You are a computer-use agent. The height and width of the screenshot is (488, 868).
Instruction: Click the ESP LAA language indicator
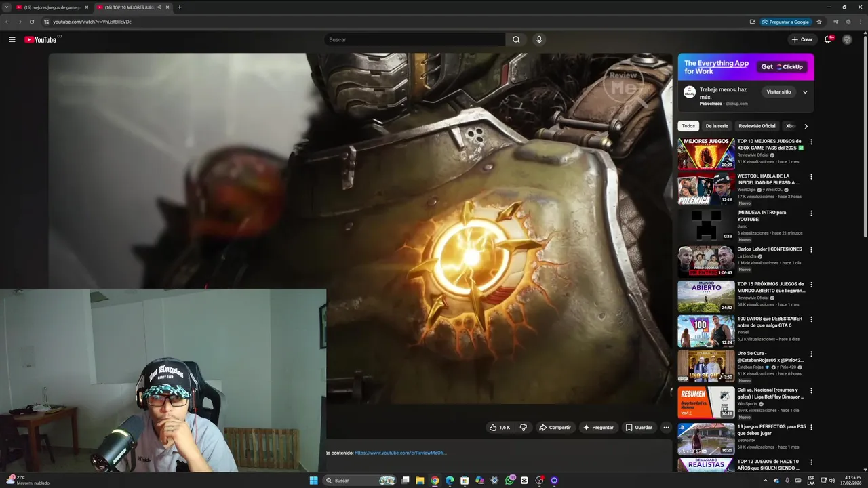point(811,481)
